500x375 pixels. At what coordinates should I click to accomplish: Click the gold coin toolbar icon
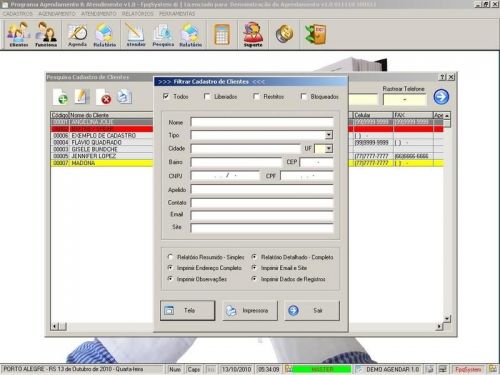[284, 33]
